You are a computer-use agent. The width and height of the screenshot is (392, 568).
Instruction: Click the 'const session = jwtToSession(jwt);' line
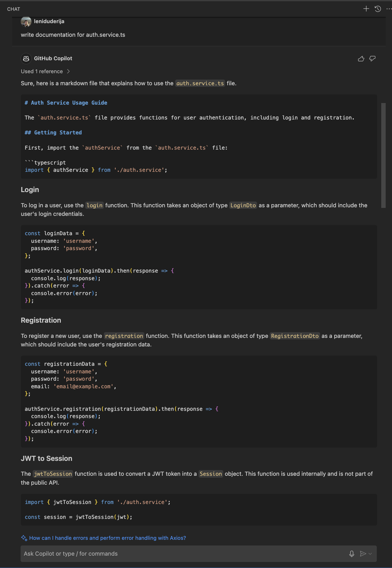[x=79, y=517]
